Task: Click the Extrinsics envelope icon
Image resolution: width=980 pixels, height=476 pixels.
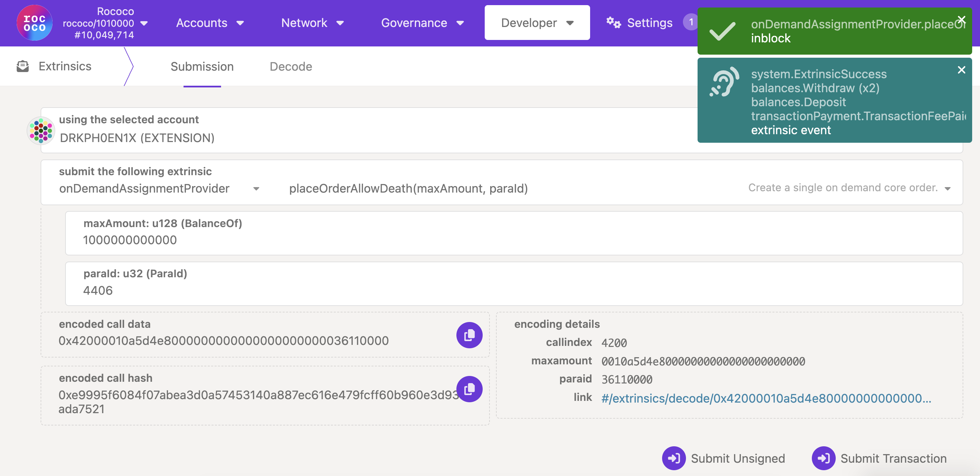Action: [x=23, y=66]
